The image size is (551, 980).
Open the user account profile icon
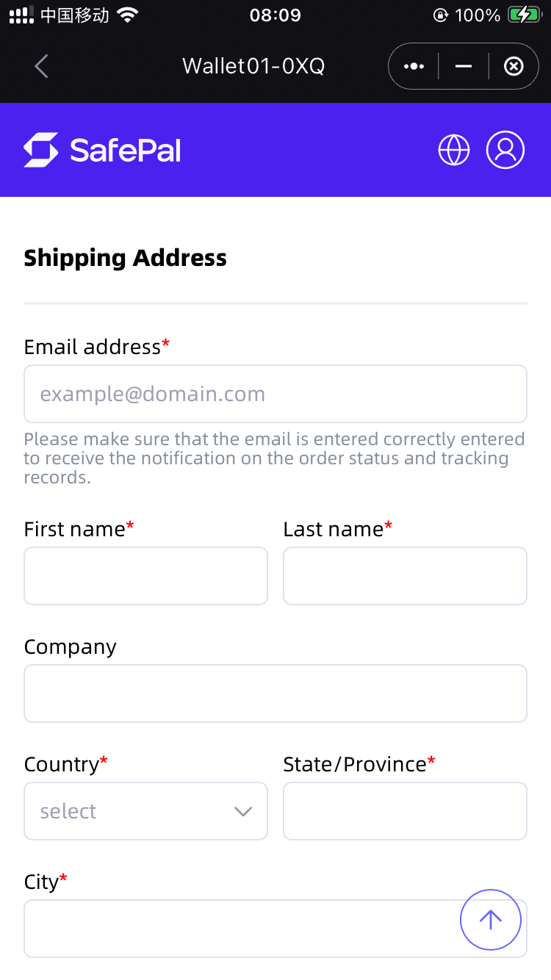tap(505, 150)
